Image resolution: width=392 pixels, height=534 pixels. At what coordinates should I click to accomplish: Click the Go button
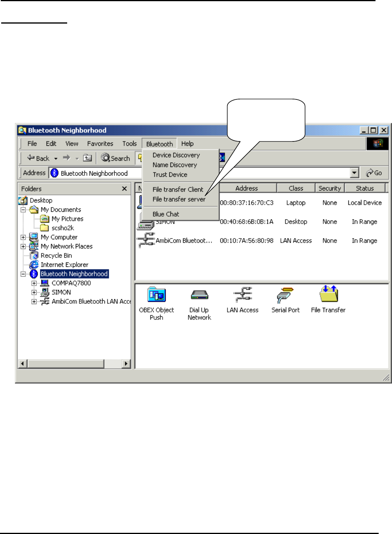pos(374,173)
